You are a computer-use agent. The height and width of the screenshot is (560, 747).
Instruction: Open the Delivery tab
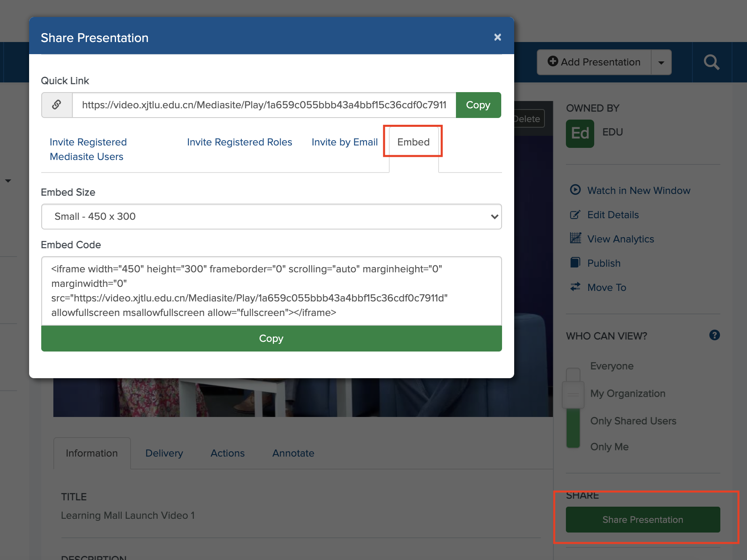164,453
